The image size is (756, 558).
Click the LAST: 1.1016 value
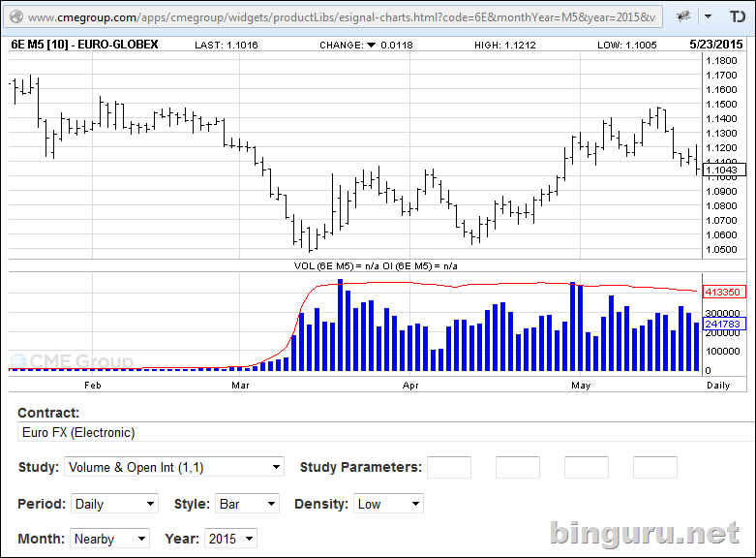227,45
